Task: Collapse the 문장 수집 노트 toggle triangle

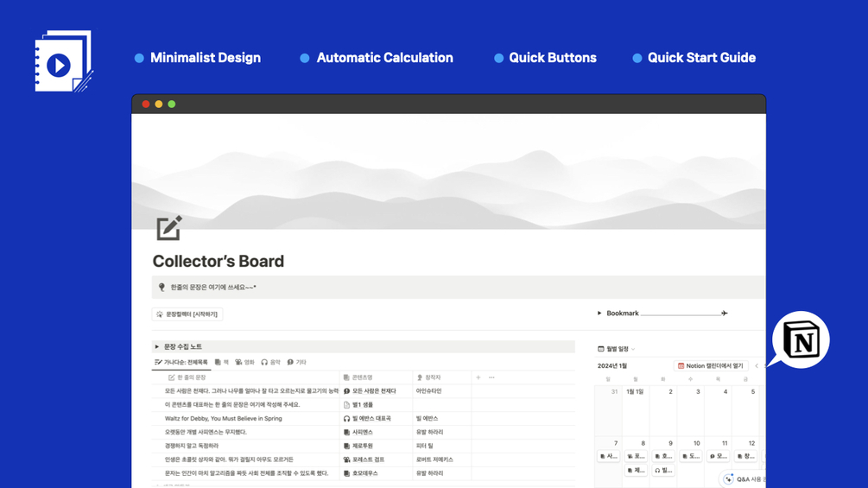Action: [156, 347]
